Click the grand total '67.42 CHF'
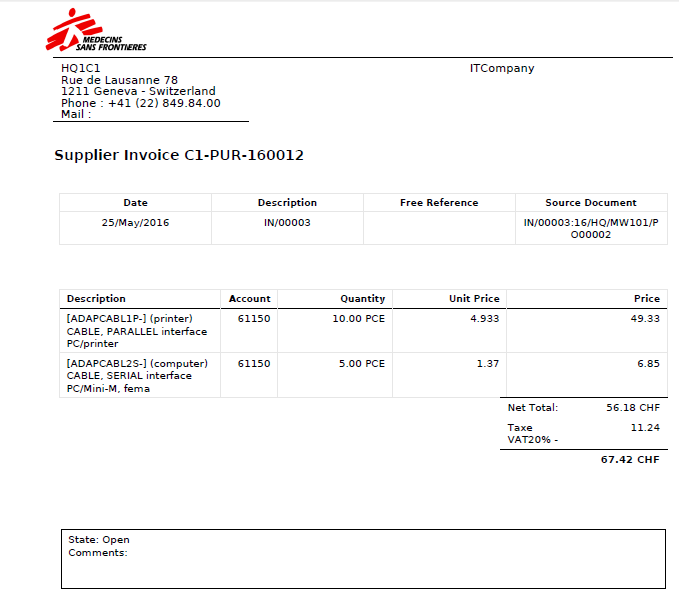Screen dimensions: 679x596 click(x=630, y=460)
